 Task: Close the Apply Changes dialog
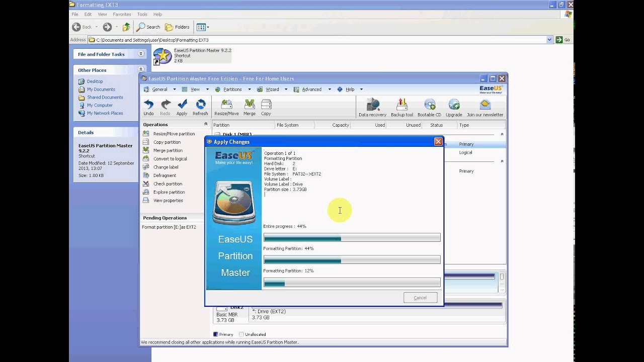click(x=438, y=142)
